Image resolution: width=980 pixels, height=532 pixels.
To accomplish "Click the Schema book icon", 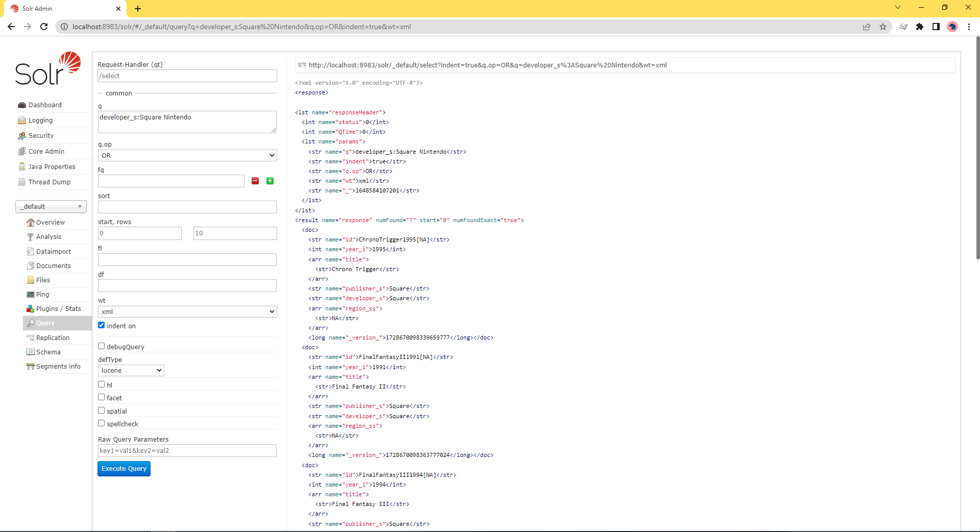I will (31, 352).
